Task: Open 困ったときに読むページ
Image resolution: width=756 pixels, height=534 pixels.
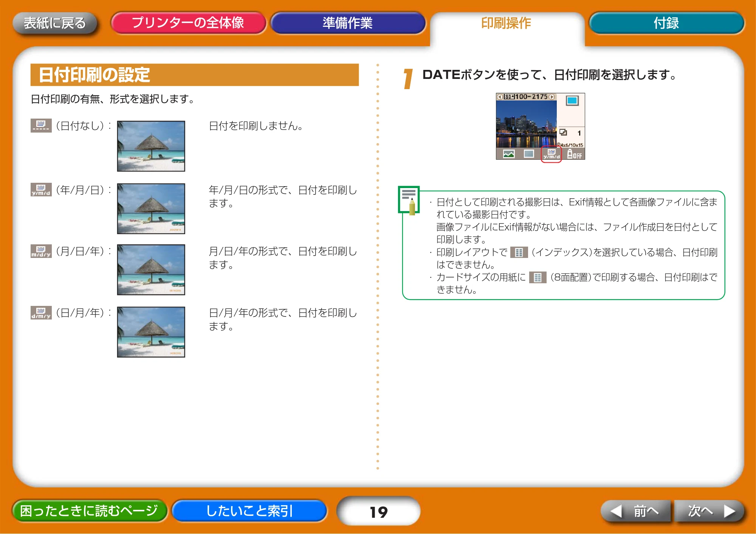Action: coord(89,511)
